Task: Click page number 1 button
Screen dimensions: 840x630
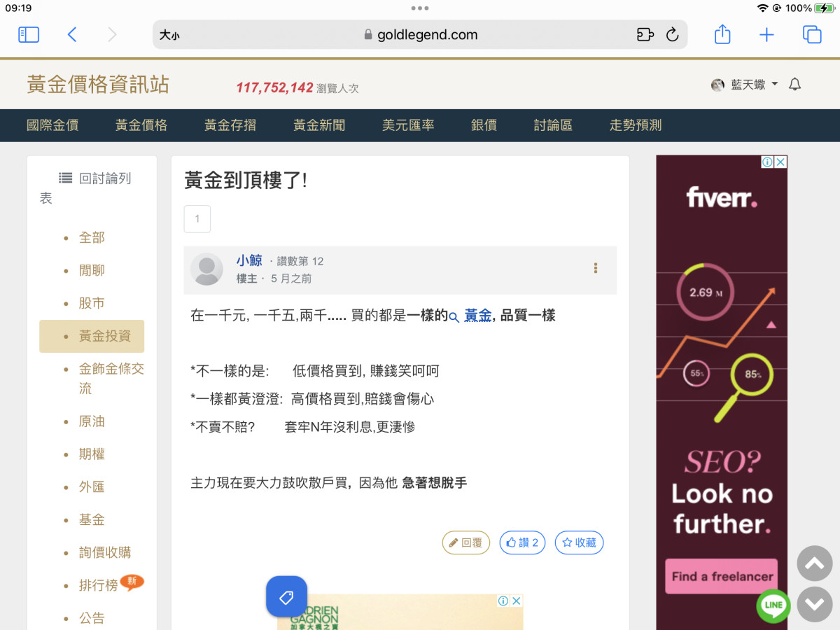Action: coord(197,219)
